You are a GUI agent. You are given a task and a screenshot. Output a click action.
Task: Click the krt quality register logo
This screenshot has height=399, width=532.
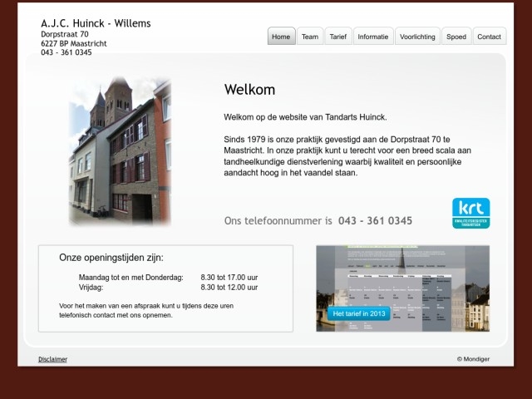(x=470, y=213)
